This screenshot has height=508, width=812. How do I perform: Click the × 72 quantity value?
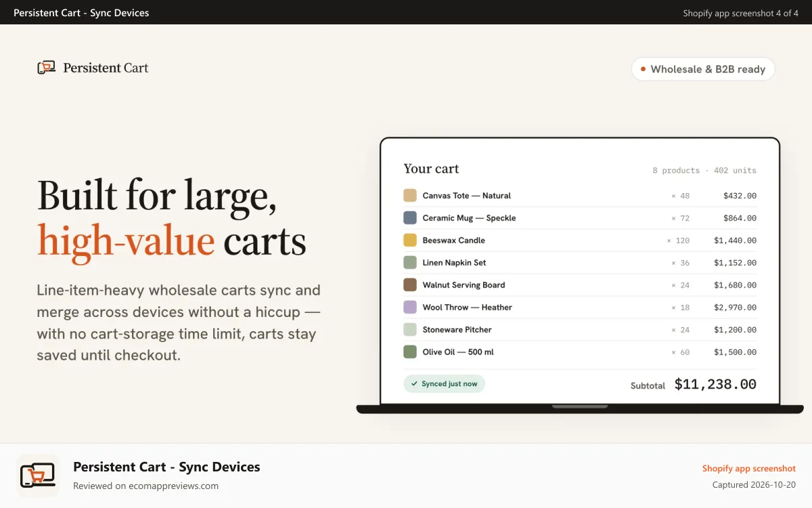680,218
